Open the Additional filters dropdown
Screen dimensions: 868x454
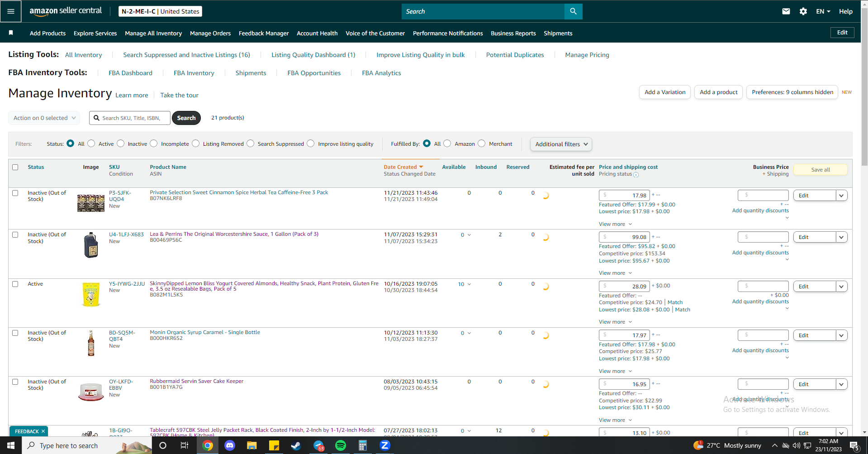[561, 144]
